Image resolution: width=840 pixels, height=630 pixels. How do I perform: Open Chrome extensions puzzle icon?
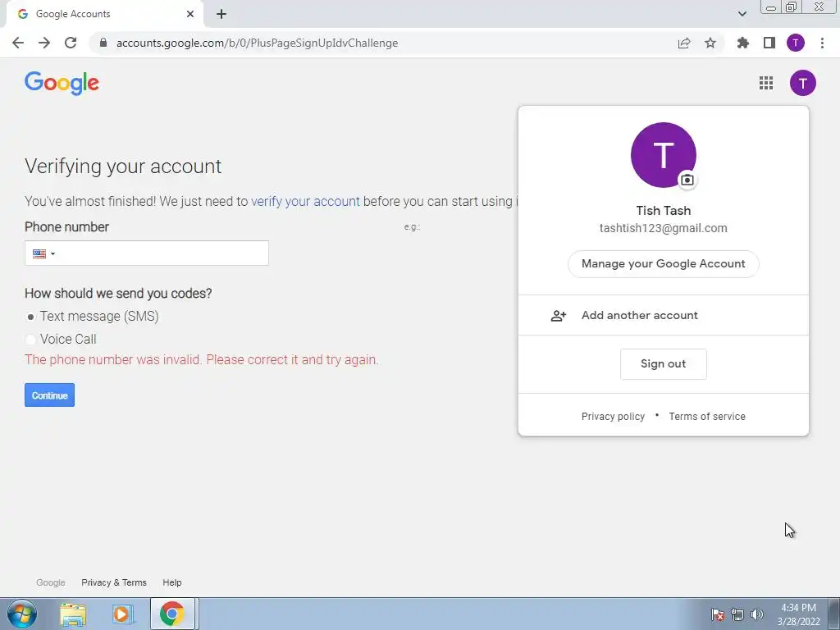[743, 43]
